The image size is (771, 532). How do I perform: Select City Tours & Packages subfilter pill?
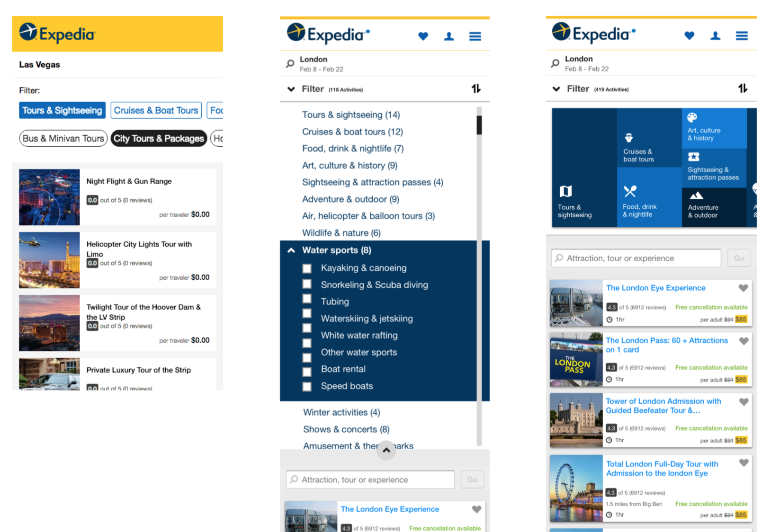pyautogui.click(x=159, y=138)
